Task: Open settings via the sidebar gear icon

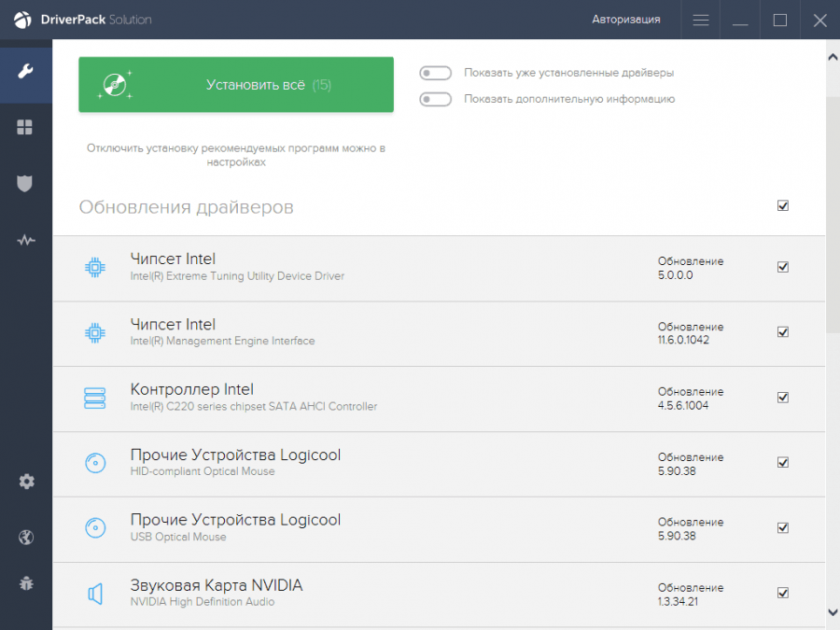Action: [x=26, y=482]
